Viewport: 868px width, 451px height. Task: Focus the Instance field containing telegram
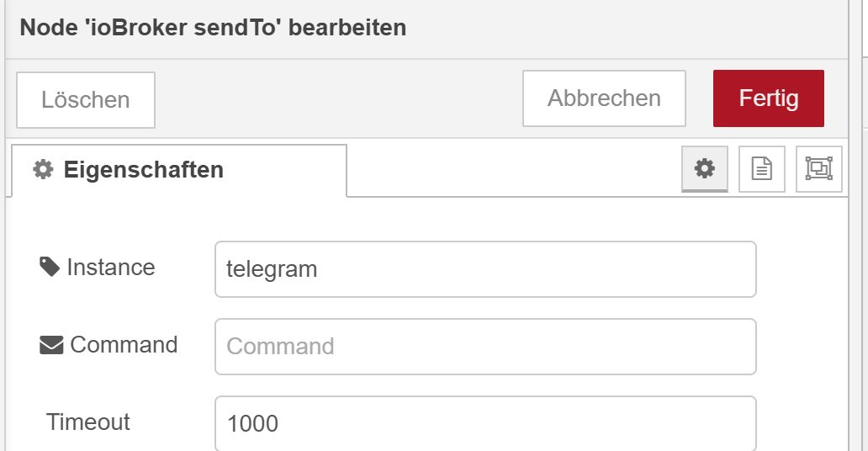click(x=485, y=269)
